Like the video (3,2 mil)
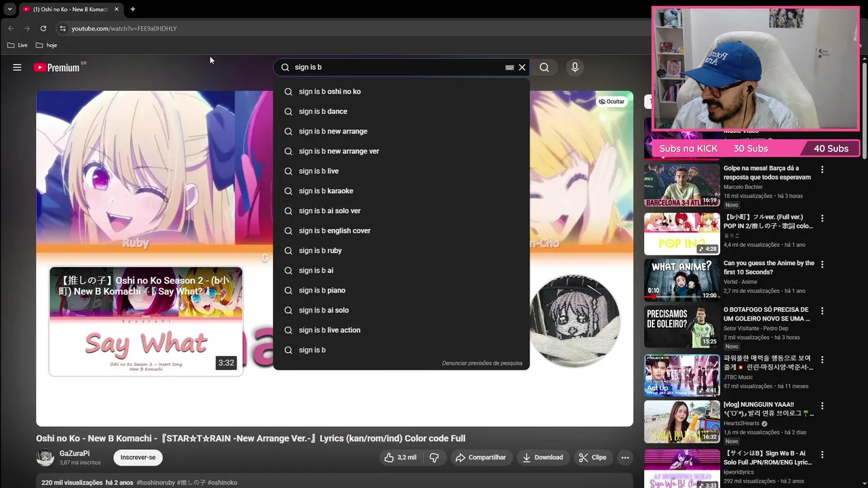868x488 pixels. coord(401,457)
